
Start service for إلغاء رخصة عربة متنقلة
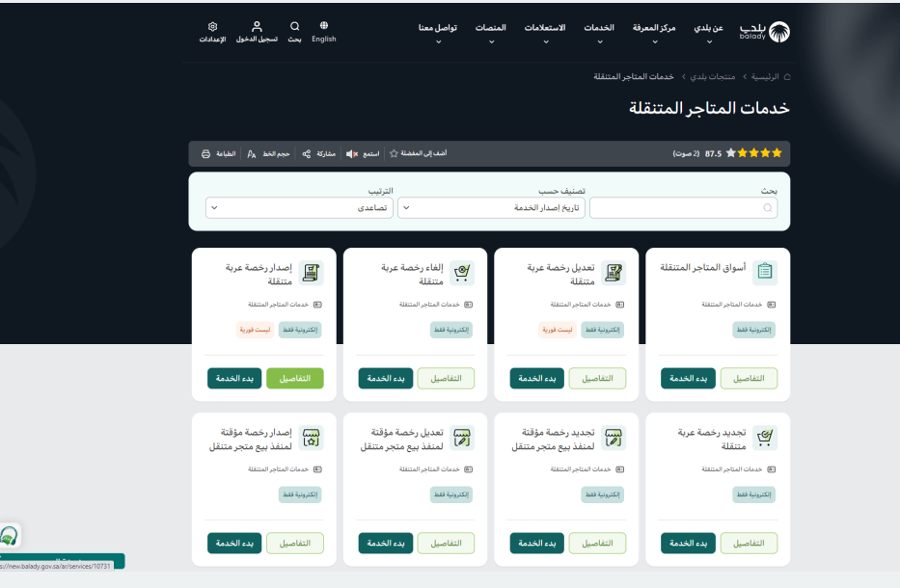(x=386, y=379)
